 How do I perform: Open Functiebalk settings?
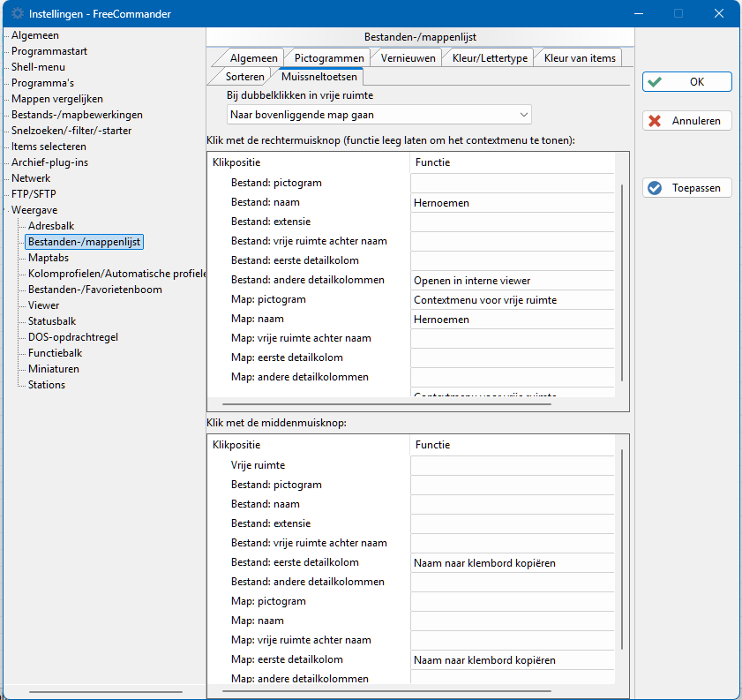pos(55,352)
